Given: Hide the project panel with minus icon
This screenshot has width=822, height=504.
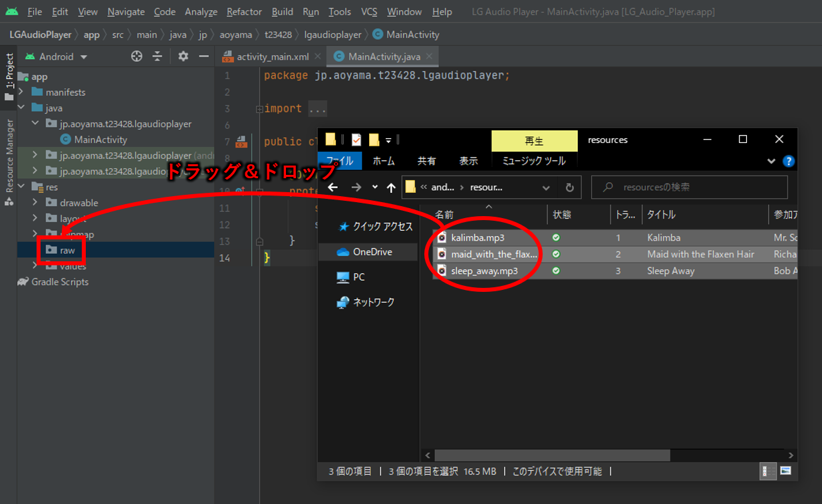Looking at the screenshot, I should coord(204,57).
